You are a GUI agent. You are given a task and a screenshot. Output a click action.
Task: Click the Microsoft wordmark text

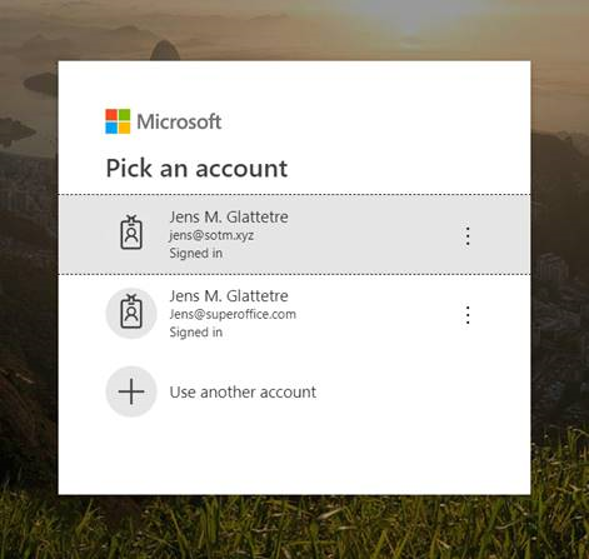point(179,122)
